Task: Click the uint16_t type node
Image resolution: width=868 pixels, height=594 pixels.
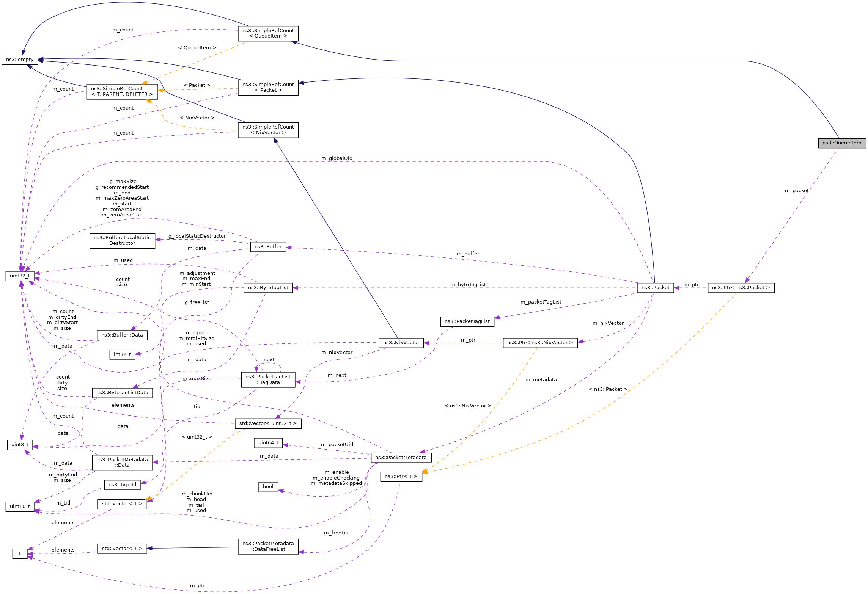Action: (20, 506)
